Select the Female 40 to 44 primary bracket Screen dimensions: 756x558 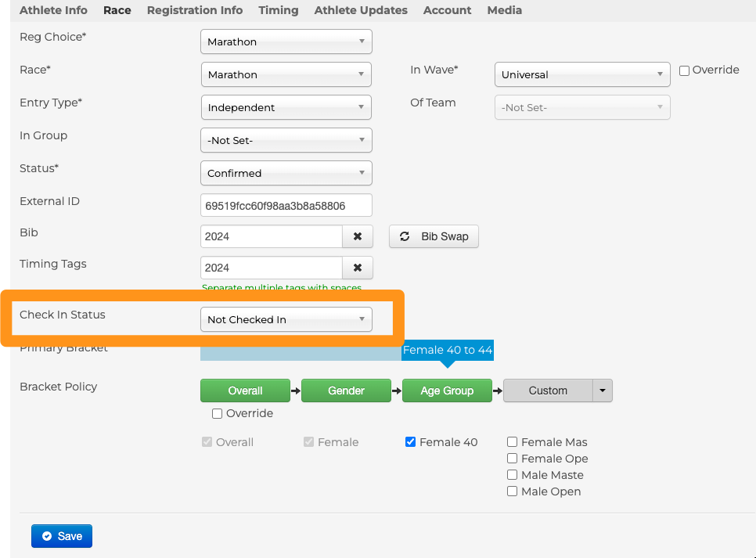pos(448,350)
